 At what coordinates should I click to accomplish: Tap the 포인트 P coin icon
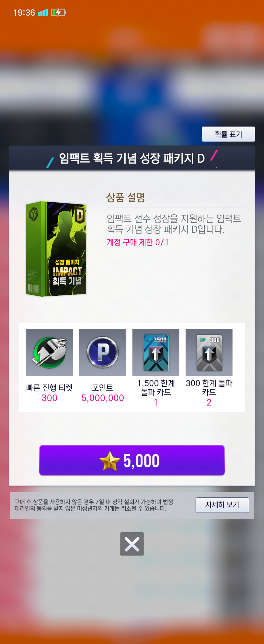[x=102, y=352]
